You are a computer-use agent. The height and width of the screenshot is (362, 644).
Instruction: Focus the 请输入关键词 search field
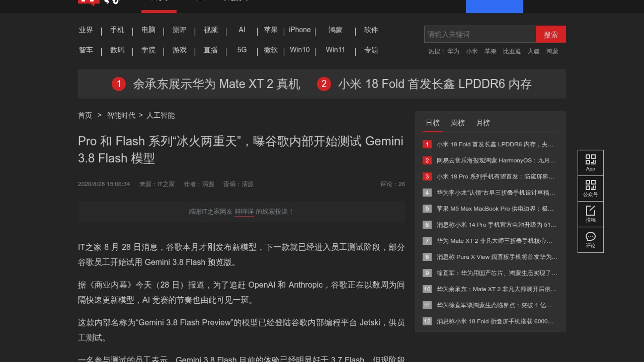click(x=480, y=34)
